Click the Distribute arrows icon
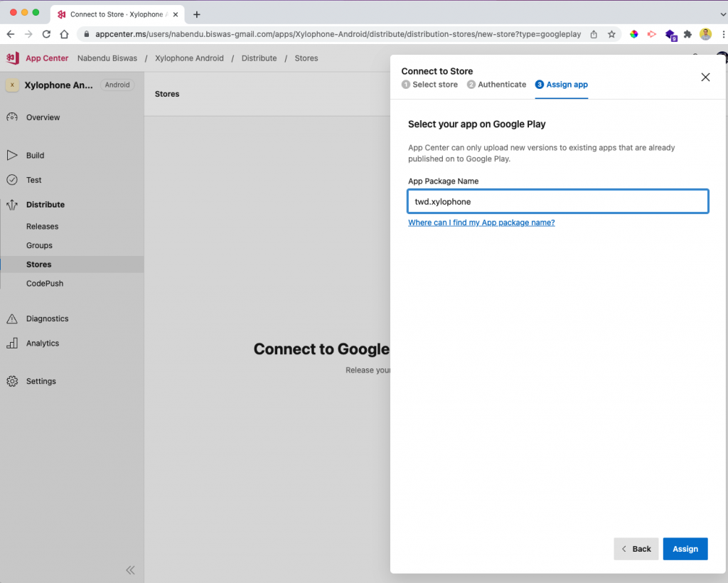The image size is (728, 583). [x=12, y=204]
